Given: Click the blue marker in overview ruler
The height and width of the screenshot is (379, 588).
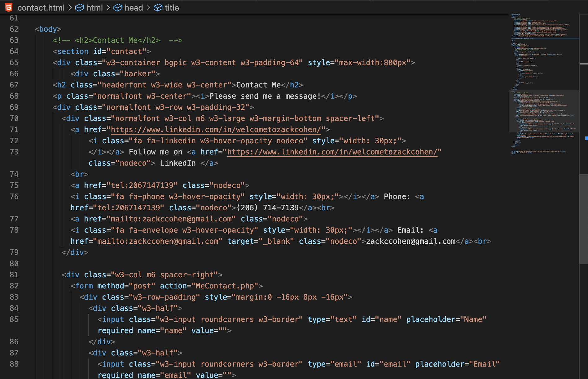Looking at the screenshot, I should tap(586, 138).
